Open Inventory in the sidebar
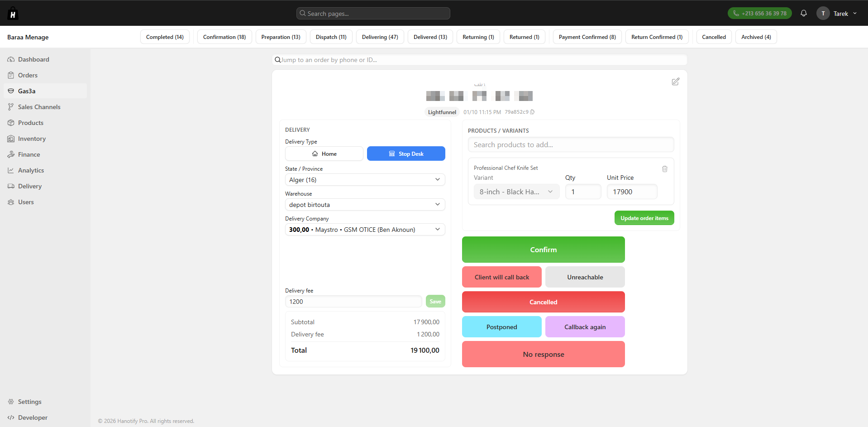The width and height of the screenshot is (868, 427). coord(45,139)
